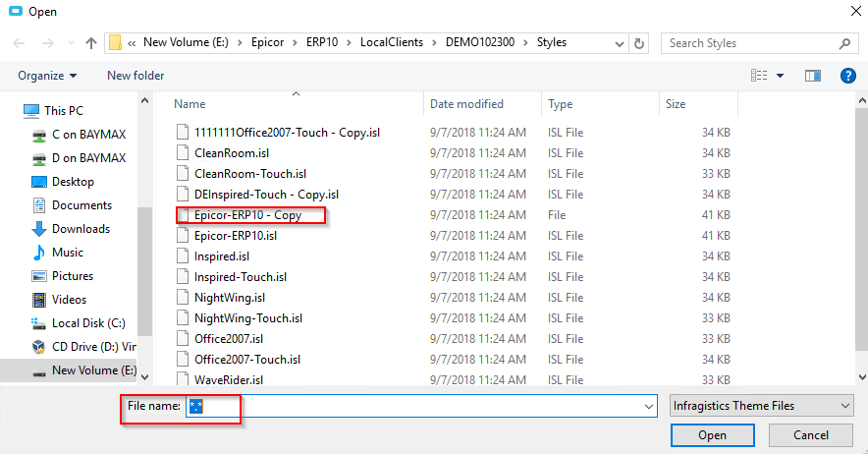
Task: Click DEMO102300 in the address breadcrumb
Action: tap(480, 42)
